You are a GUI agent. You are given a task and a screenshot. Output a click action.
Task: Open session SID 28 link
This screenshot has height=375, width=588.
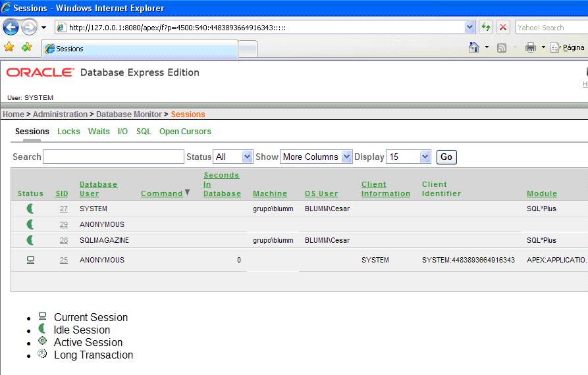coord(64,240)
